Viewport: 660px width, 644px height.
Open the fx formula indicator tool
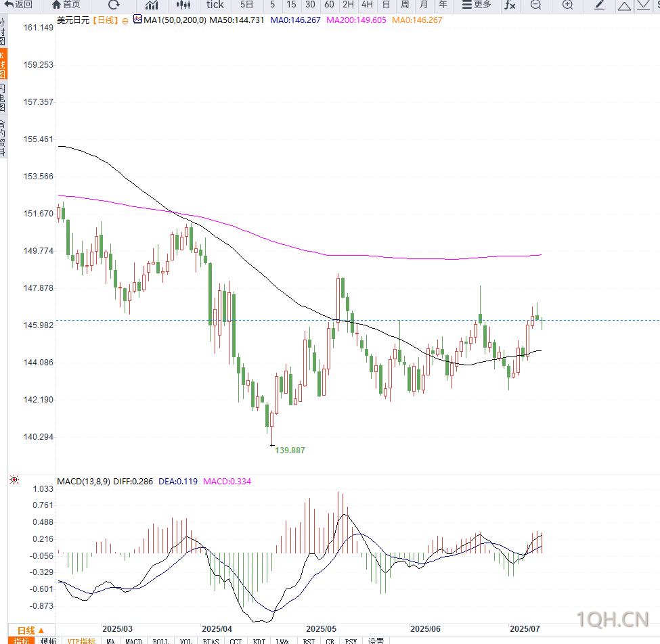click(x=510, y=5)
